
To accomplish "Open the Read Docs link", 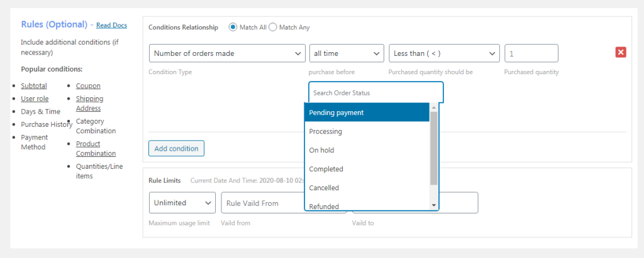I will (112, 25).
